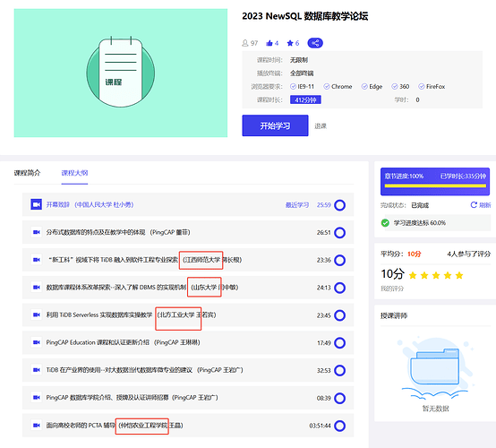Click the FireFox browser check mark
The width and height of the screenshot is (496, 448).
[422, 86]
